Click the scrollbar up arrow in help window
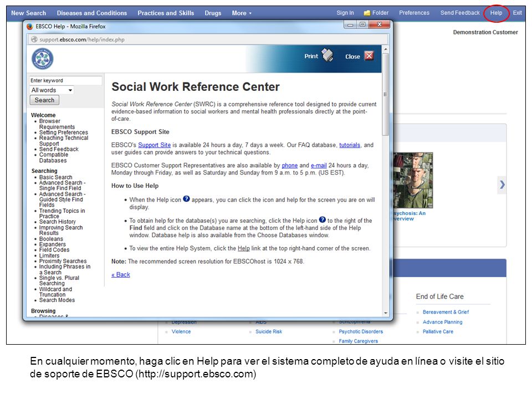The height and width of the screenshot is (399, 532). (x=385, y=49)
